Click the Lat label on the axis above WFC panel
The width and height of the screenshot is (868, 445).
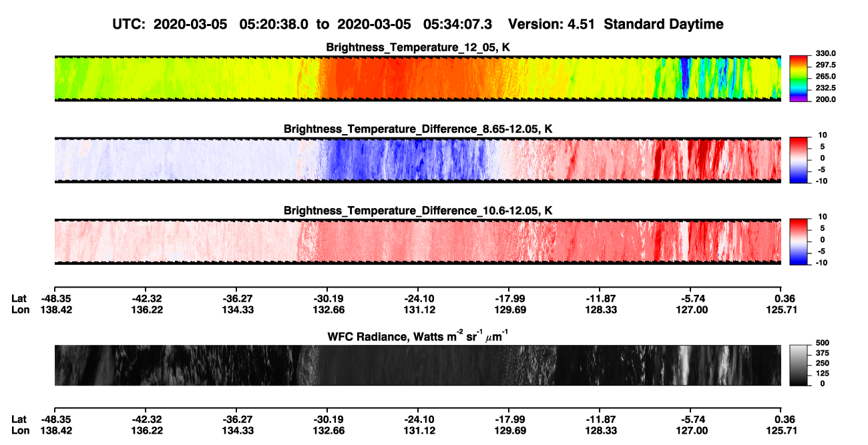click(19, 298)
